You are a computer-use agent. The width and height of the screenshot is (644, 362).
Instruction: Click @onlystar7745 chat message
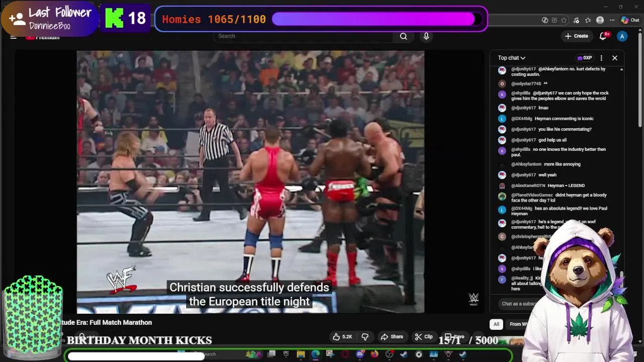point(529,84)
